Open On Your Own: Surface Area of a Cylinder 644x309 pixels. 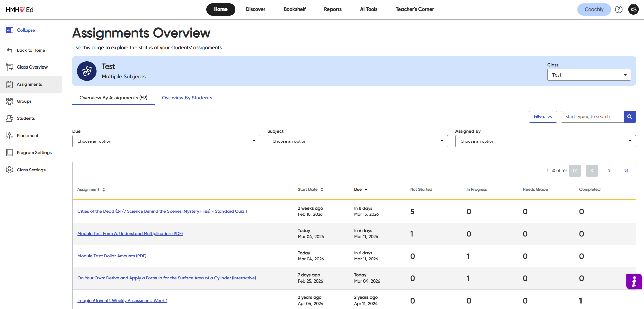click(167, 278)
